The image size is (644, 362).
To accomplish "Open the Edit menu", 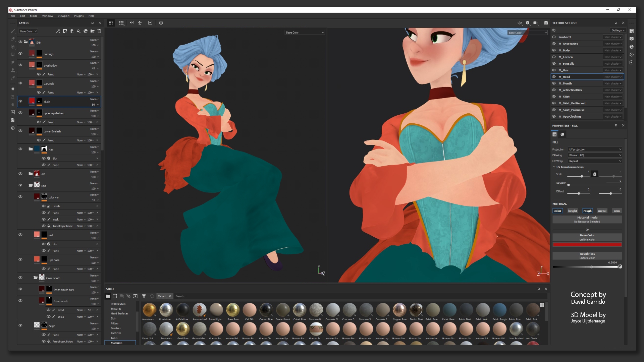I will 22,16.
